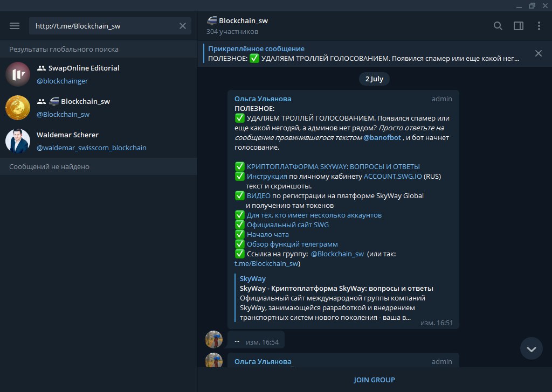Maximize or restore the Telegram window
The width and height of the screenshot is (552, 392).
[532, 5]
